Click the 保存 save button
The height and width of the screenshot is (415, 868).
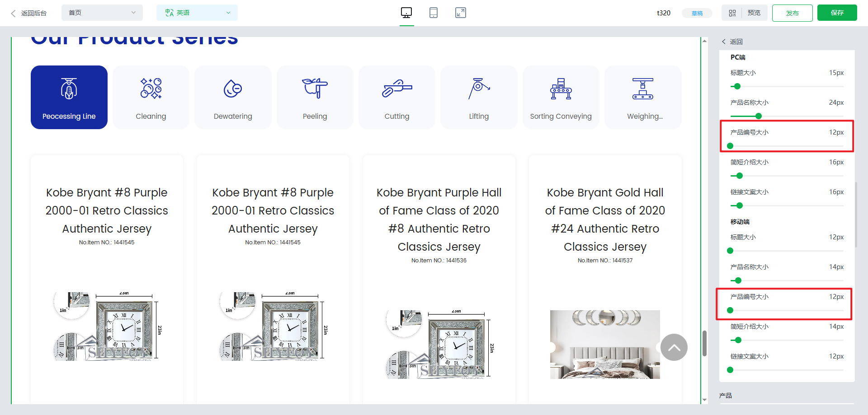[837, 13]
